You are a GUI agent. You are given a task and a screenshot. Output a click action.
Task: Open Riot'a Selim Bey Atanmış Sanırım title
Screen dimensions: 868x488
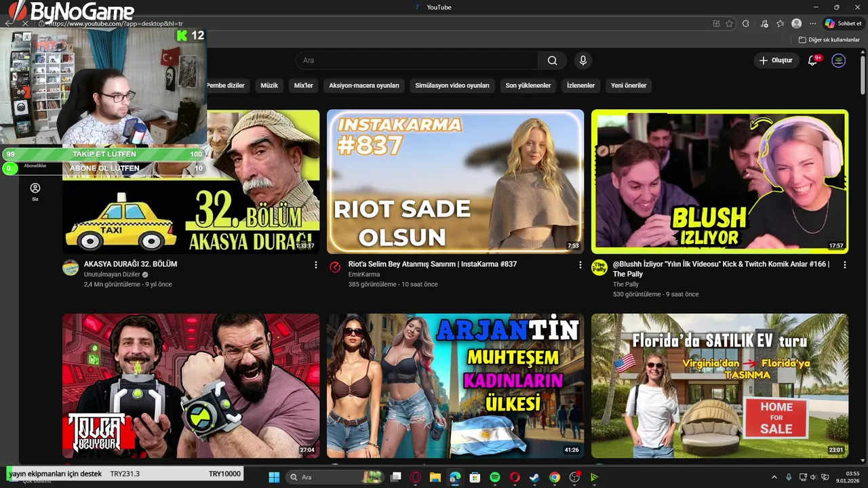(x=432, y=264)
